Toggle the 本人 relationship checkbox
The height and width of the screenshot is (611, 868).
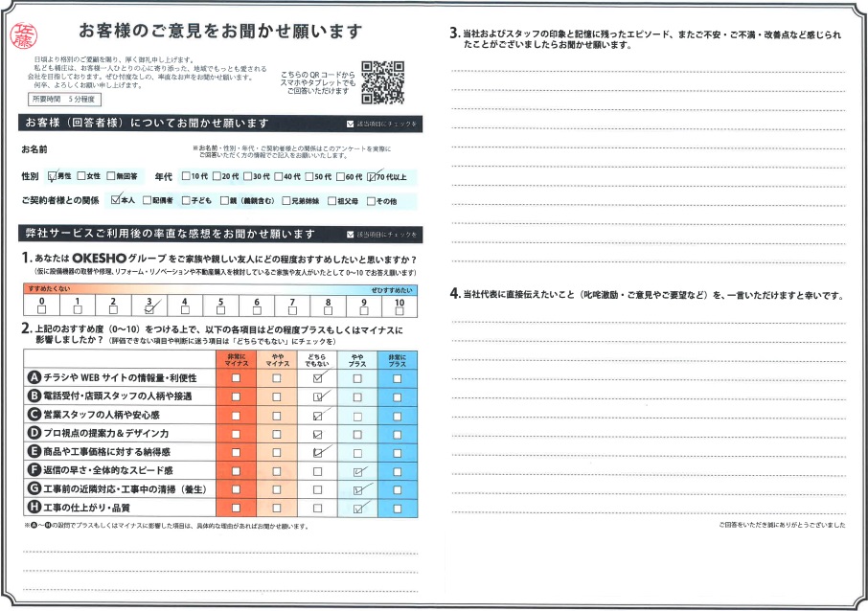pyautogui.click(x=116, y=200)
